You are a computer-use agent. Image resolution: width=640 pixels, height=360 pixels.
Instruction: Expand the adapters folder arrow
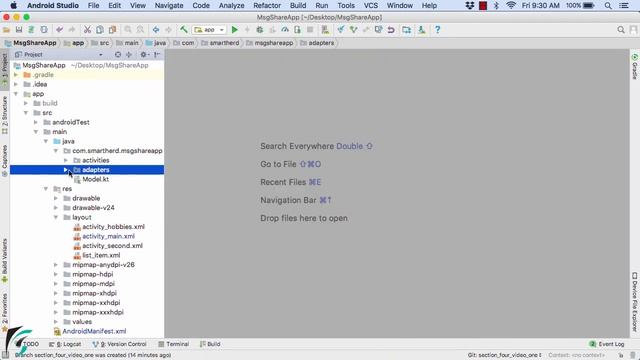66,170
